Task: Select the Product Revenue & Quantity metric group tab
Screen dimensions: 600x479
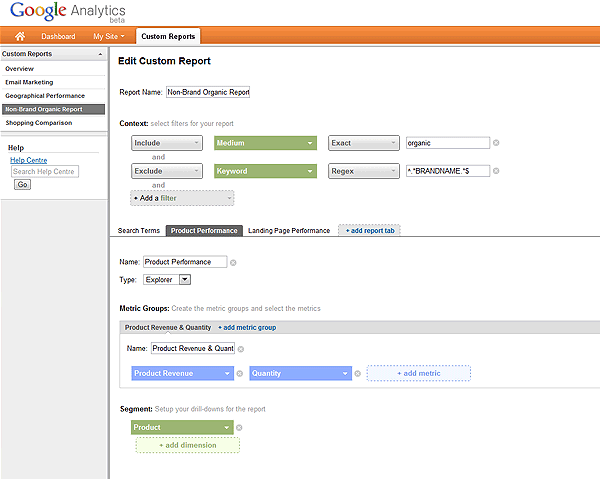Action: [x=168, y=327]
